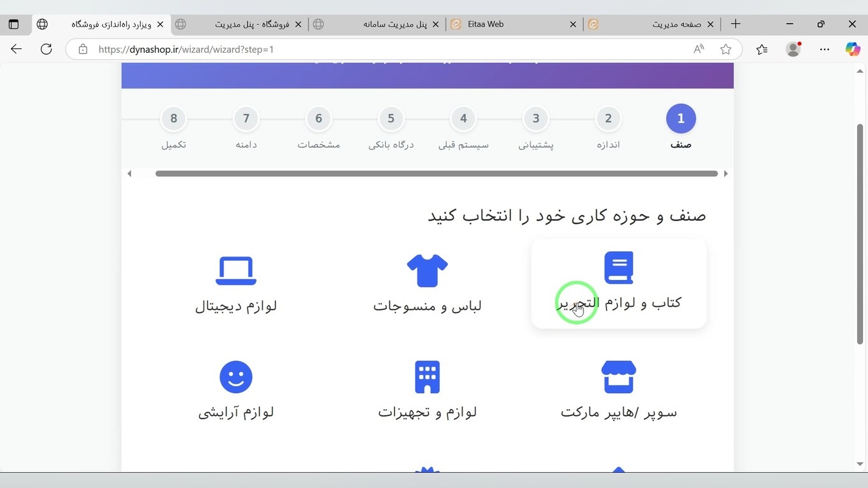Click the «لوازم آرایشی» label
The width and height of the screenshot is (868, 488).
[236, 412]
